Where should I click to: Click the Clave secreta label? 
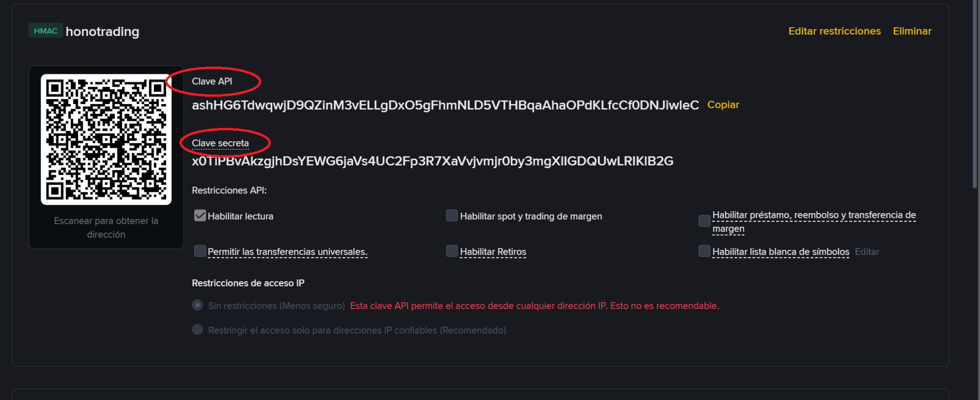[x=220, y=143]
